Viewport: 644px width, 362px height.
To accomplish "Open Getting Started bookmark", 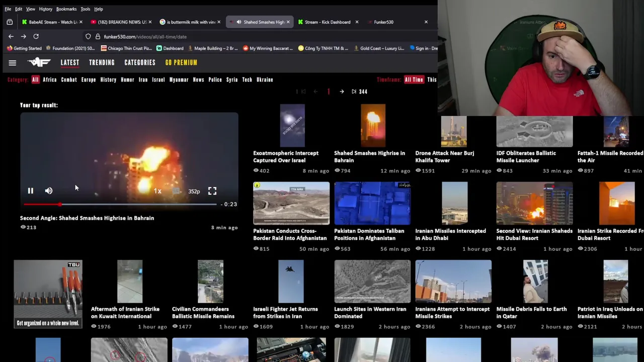I will [x=24, y=48].
